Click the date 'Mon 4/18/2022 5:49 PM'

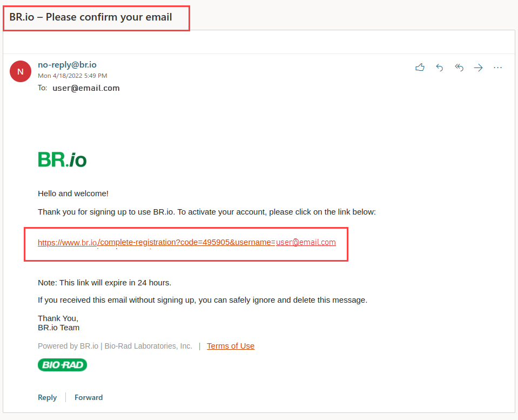[x=72, y=76]
